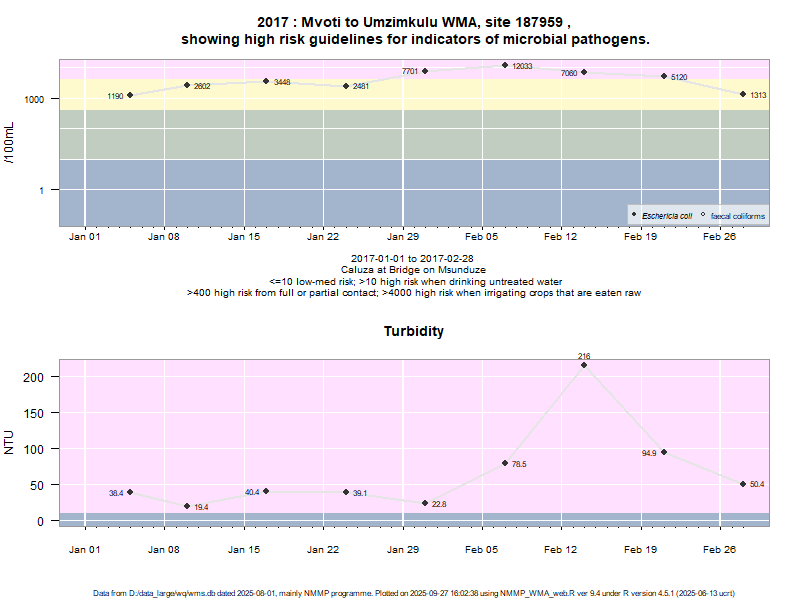Select the 50.4 turbidity data point

point(743,484)
